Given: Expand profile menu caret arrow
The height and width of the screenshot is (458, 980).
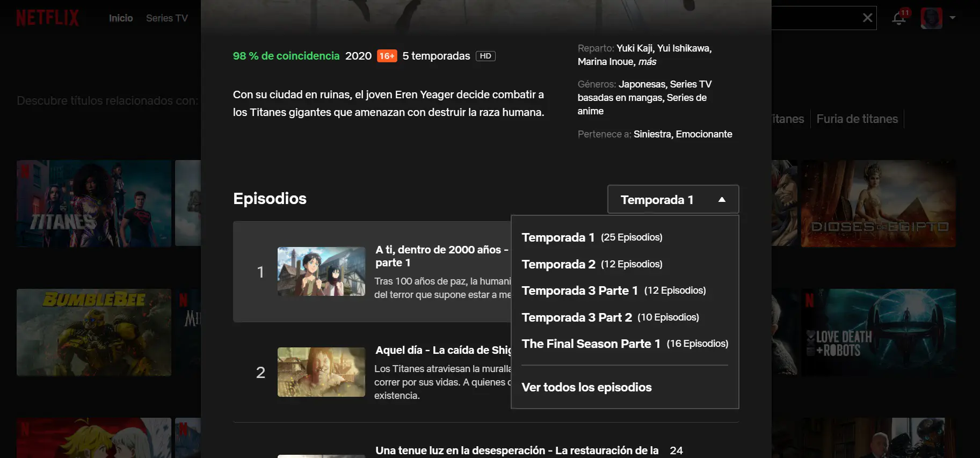Looking at the screenshot, I should pyautogui.click(x=953, y=18).
